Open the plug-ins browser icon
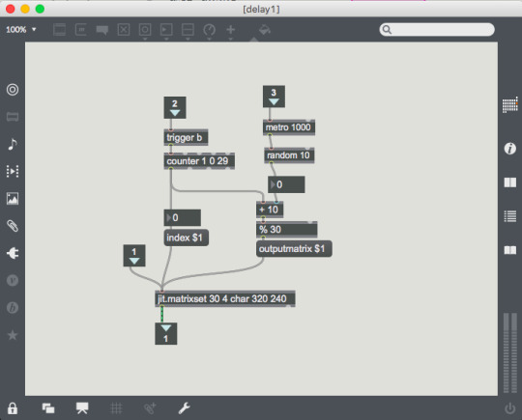Image resolution: width=522 pixels, height=420 pixels. pyautogui.click(x=13, y=253)
